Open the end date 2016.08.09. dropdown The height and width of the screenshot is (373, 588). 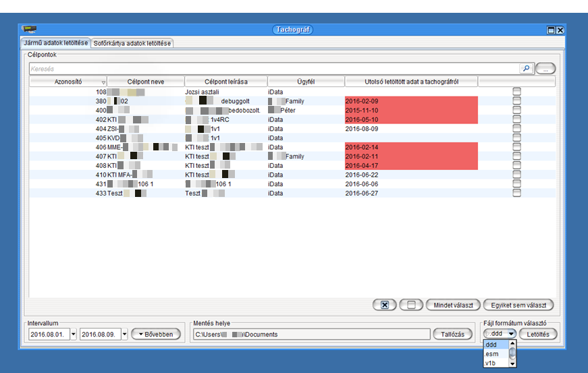[124, 335]
